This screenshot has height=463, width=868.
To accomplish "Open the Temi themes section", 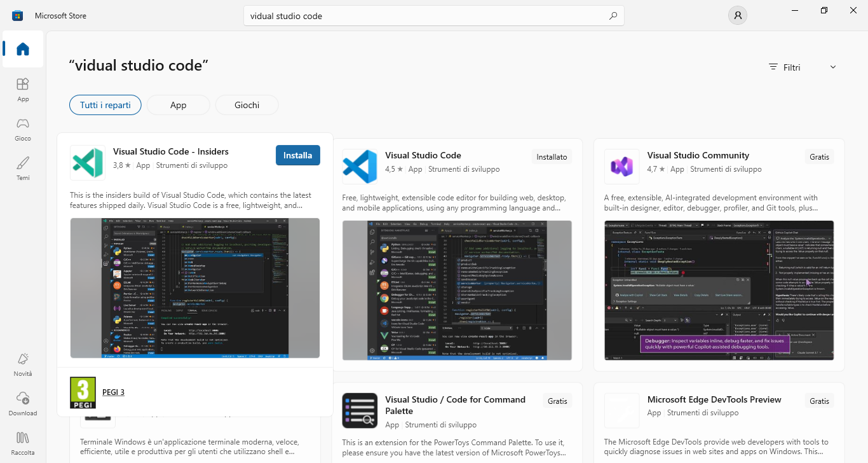I will 23,169.
